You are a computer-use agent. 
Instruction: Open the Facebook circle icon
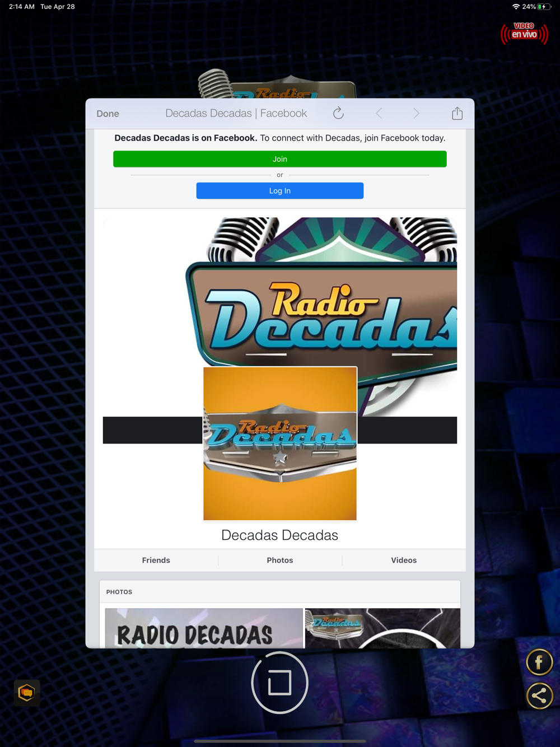tap(539, 663)
